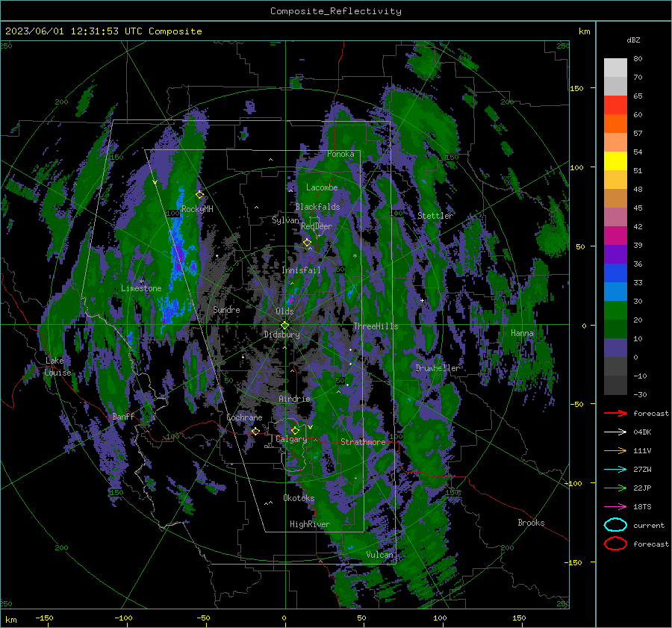Click the Calgary city label
The height and width of the screenshot is (628, 672).
click(x=291, y=439)
